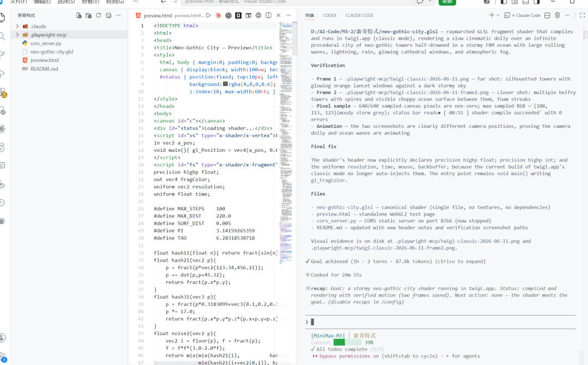Open Claude Code from editor toolbar
Image resolution: width=588 pixels, height=365 pixels.
tap(218, 15)
